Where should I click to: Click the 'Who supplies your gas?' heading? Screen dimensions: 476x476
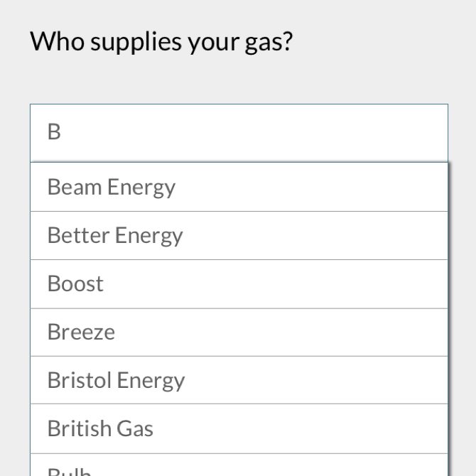pyautogui.click(x=161, y=41)
